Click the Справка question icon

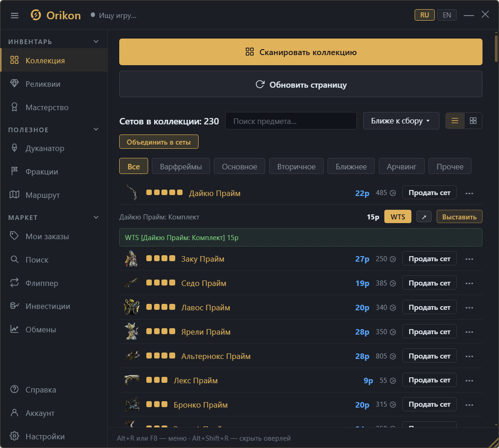[14, 389]
